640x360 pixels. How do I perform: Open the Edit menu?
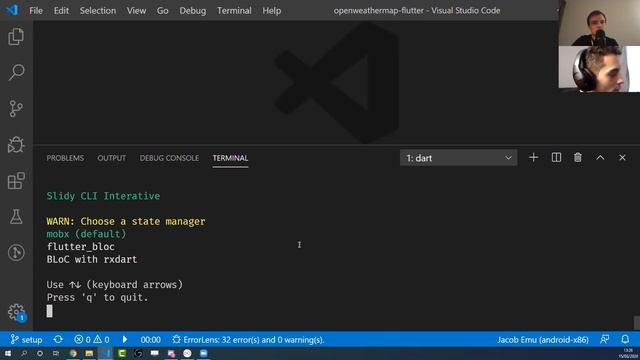(61, 11)
